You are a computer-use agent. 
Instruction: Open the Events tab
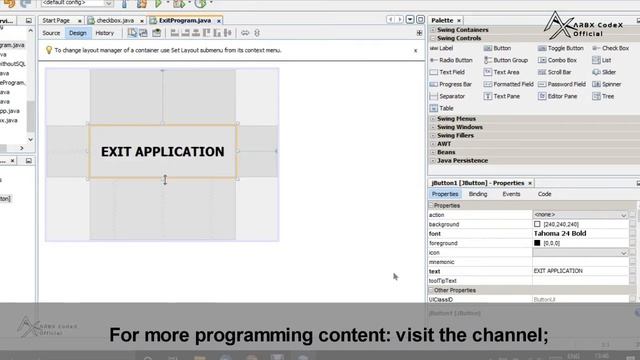[x=511, y=194]
